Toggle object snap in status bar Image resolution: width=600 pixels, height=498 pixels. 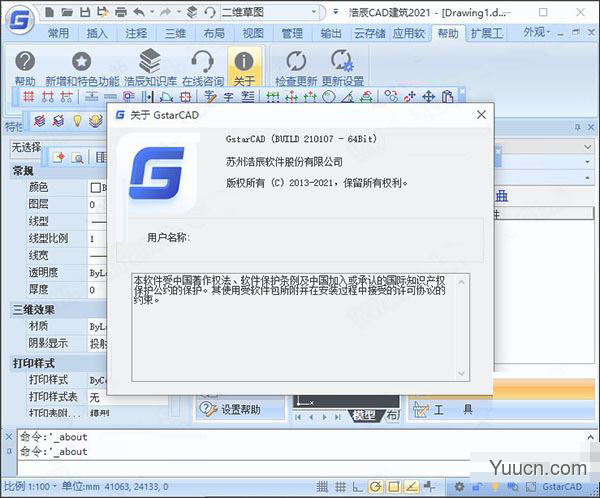[x=393, y=487]
